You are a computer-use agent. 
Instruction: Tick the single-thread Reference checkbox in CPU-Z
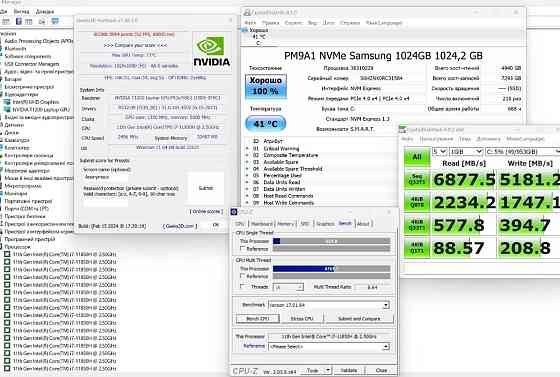tap(243, 248)
